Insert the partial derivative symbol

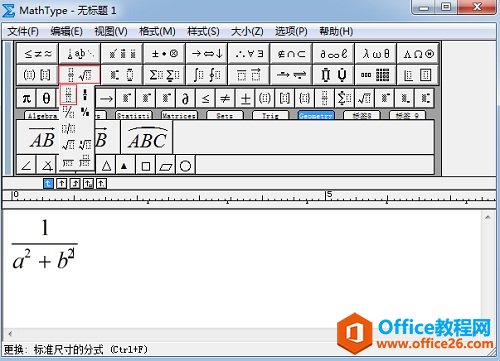[185, 99]
